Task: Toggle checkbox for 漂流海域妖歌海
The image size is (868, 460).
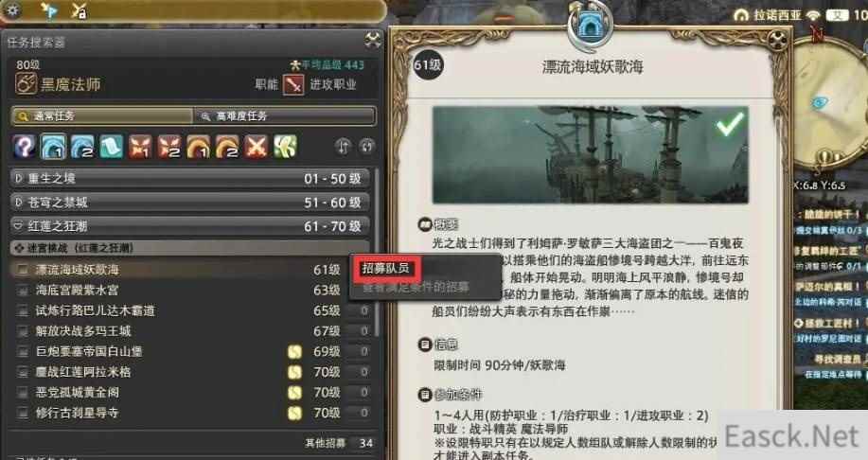Action: (x=22, y=270)
